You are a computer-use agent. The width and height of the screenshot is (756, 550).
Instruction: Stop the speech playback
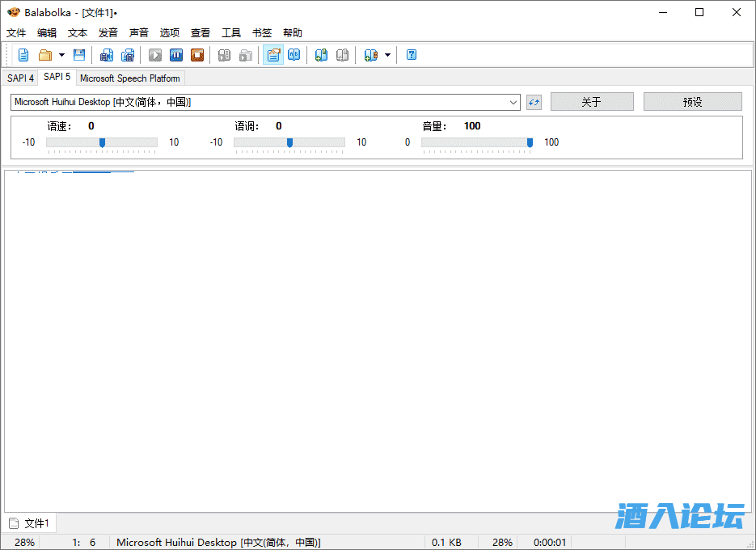tap(197, 55)
